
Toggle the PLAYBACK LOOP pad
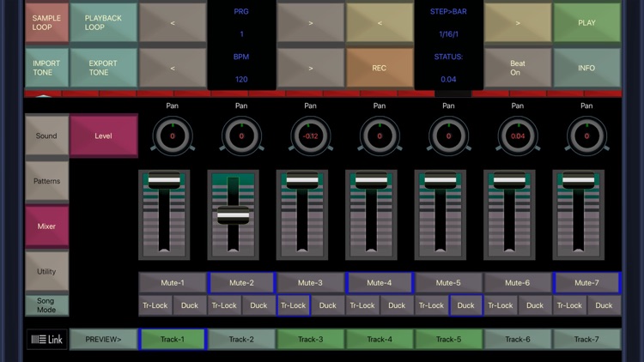pyautogui.click(x=104, y=22)
